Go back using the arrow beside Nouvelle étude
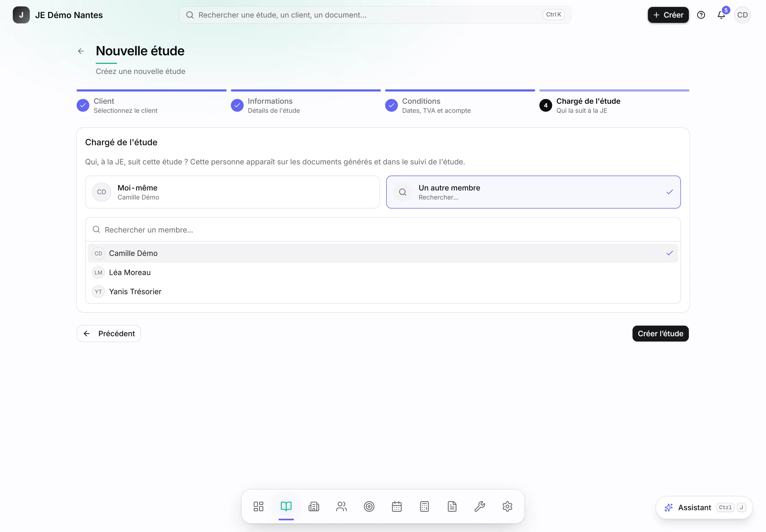766x532 pixels. point(81,51)
